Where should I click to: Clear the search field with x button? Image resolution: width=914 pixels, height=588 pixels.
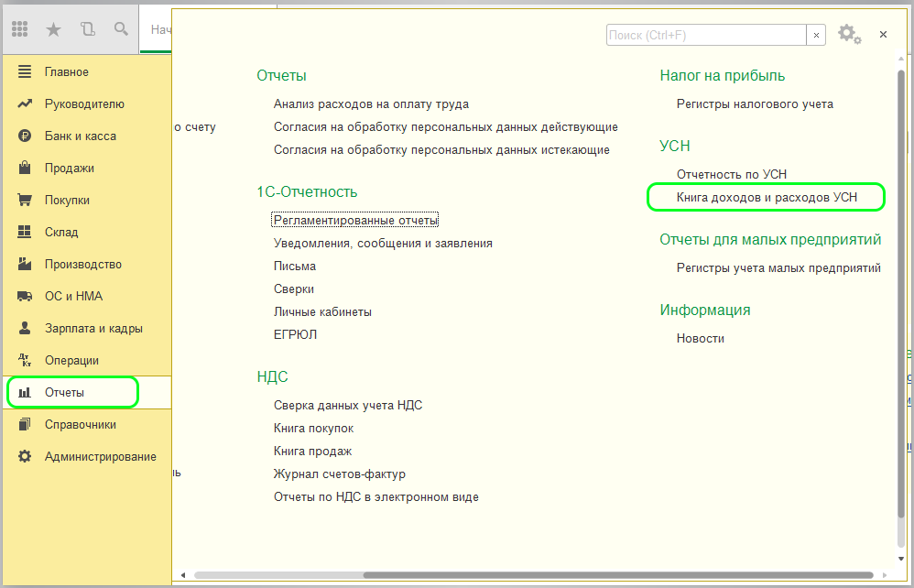(x=816, y=35)
